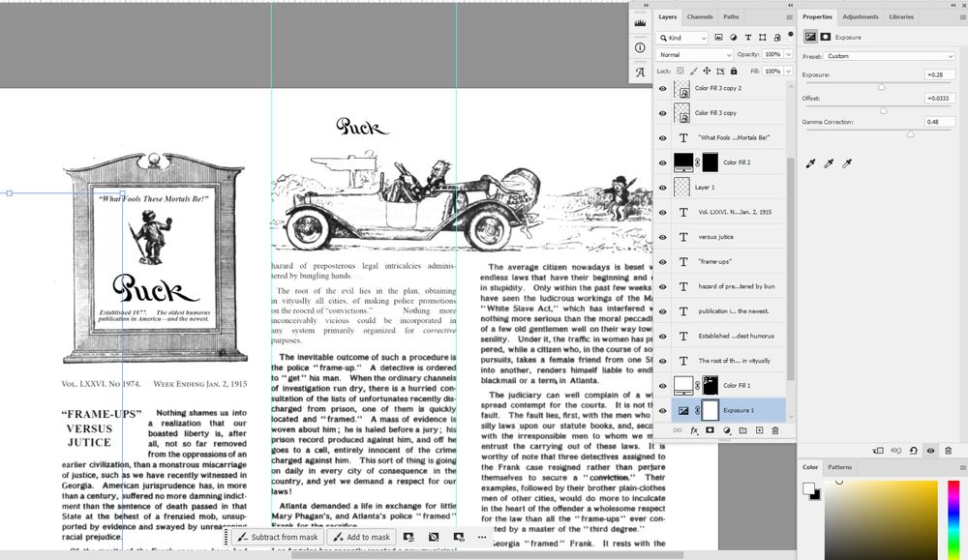This screenshot has width=968, height=560.
Task: Toggle lock image pixels brush icon
Action: click(694, 71)
